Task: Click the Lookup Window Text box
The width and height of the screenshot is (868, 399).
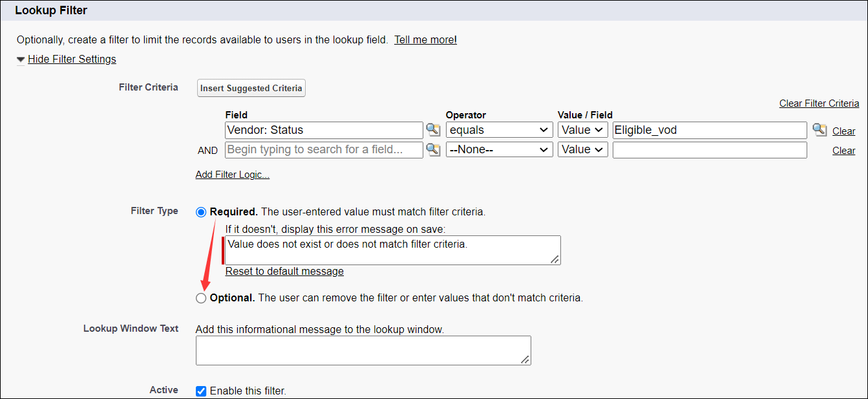Action: [363, 350]
